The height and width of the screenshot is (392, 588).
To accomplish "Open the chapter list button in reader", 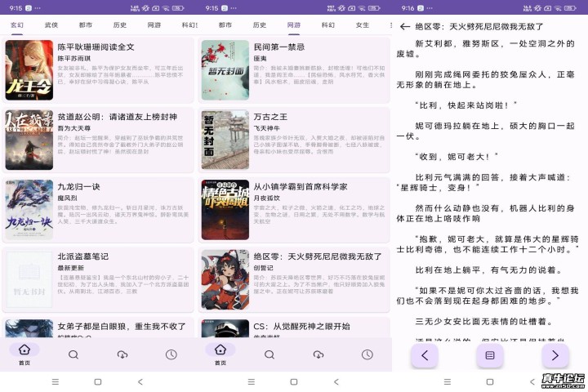I will pos(489,355).
